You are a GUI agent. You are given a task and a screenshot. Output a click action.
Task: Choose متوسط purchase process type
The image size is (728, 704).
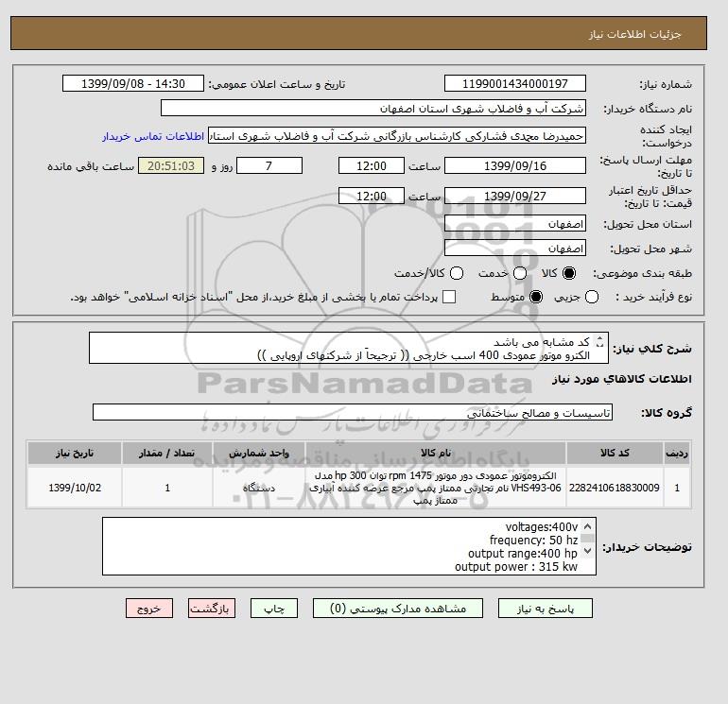pyautogui.click(x=536, y=297)
